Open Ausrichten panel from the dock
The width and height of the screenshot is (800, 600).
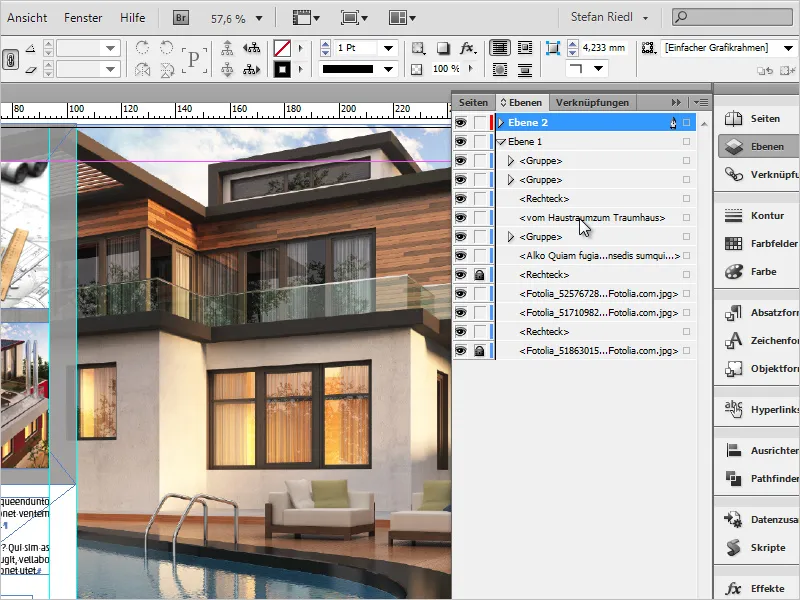[759, 450]
